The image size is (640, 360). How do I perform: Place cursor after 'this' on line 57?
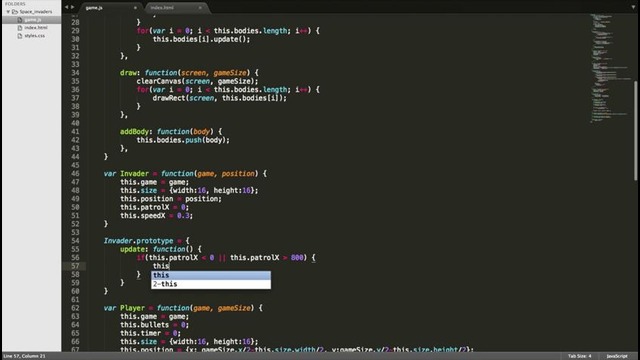tap(169, 266)
